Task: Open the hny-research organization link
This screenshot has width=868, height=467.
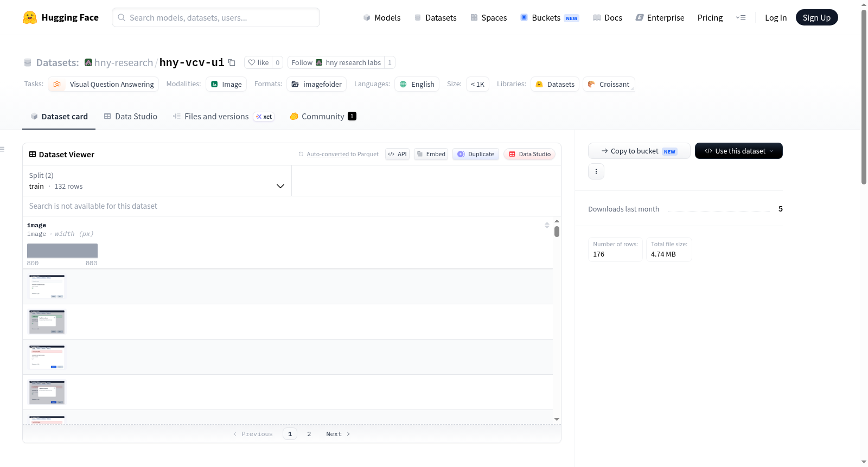Action: coord(124,62)
